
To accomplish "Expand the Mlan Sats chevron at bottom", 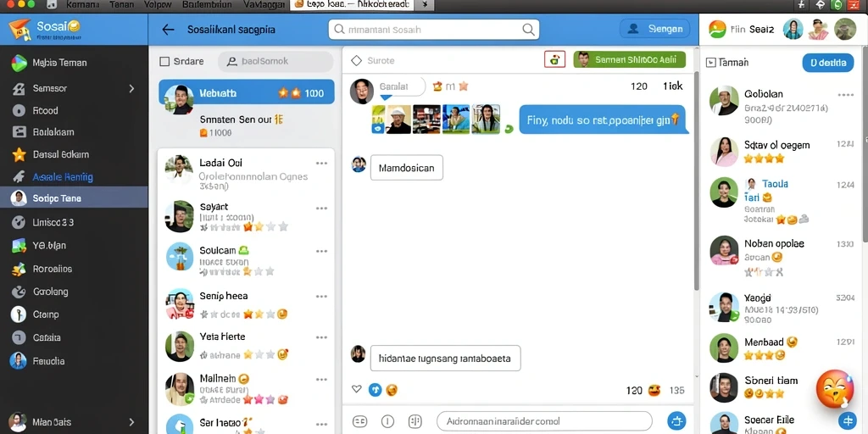I will point(131,422).
